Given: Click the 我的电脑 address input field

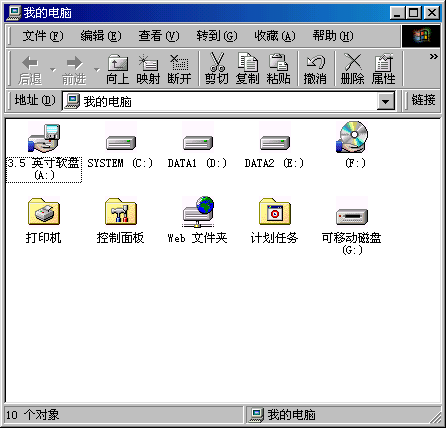Looking at the screenshot, I should point(220,101).
